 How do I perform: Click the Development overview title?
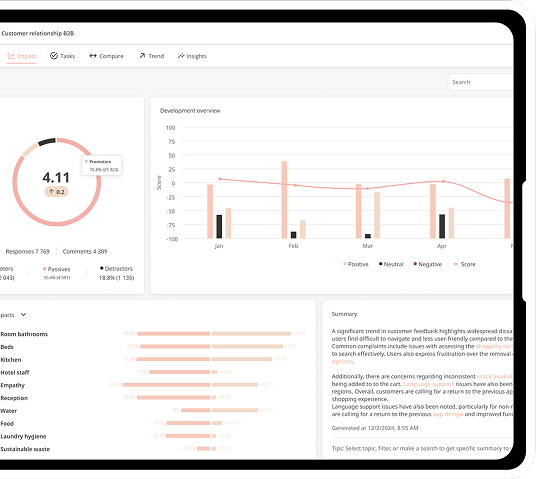pyautogui.click(x=190, y=111)
